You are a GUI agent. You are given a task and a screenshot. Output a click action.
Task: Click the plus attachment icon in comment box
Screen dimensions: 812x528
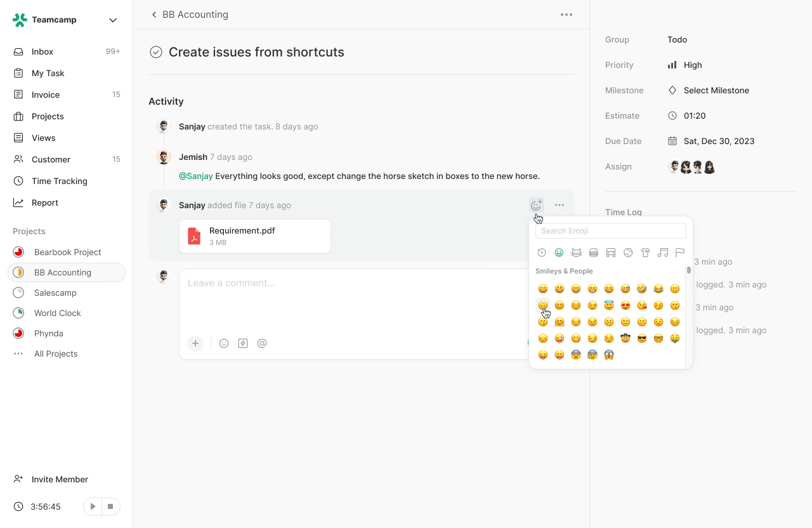[x=195, y=343]
